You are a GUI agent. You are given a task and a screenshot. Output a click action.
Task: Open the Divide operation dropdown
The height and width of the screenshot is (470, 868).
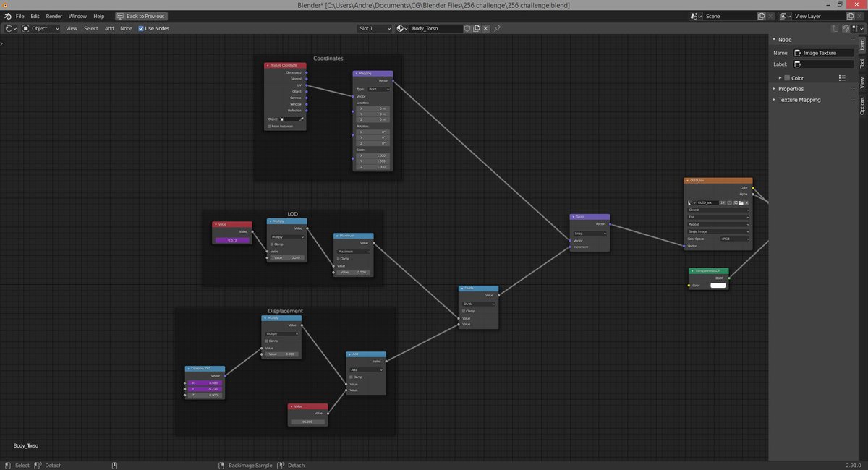pyautogui.click(x=478, y=304)
